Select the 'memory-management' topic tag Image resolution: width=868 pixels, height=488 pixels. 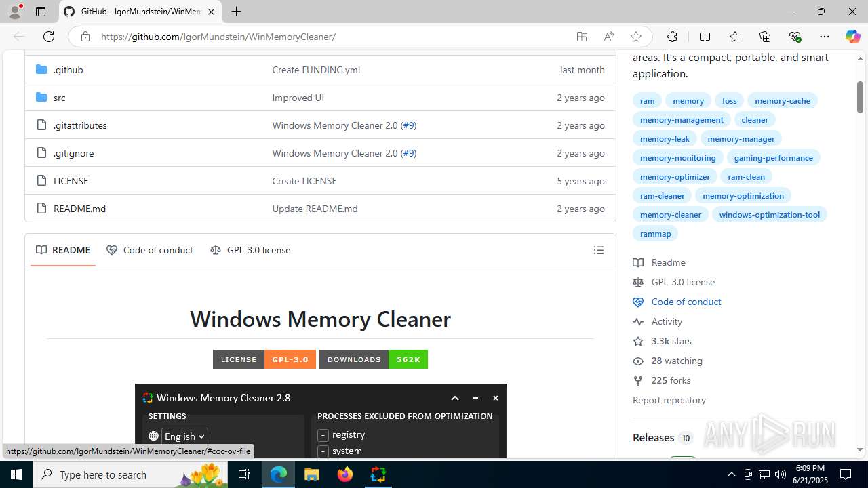pos(682,119)
